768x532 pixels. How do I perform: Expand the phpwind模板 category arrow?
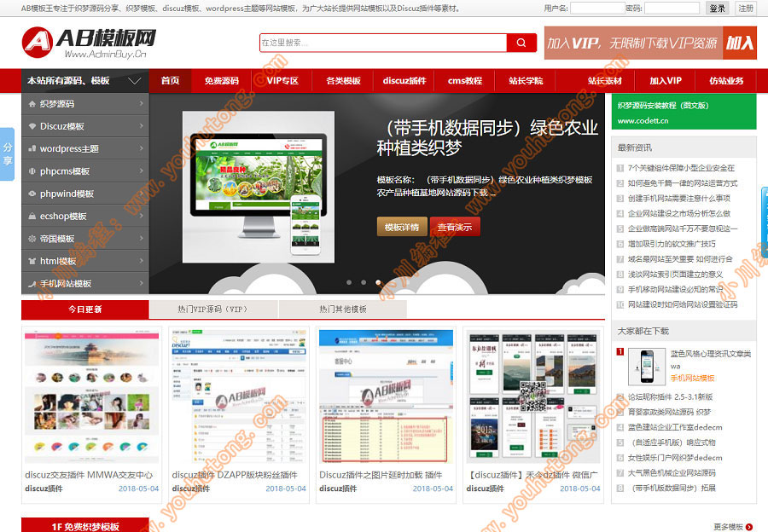click(x=141, y=194)
